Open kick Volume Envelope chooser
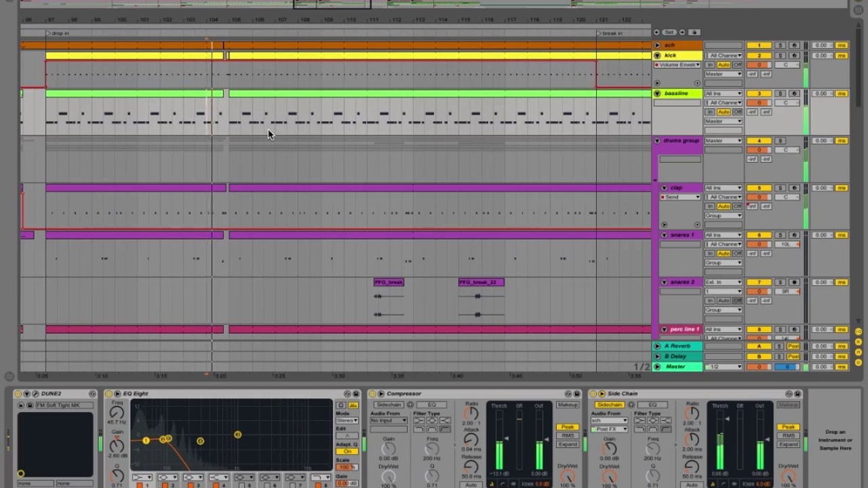The image size is (868, 488). pos(677,64)
